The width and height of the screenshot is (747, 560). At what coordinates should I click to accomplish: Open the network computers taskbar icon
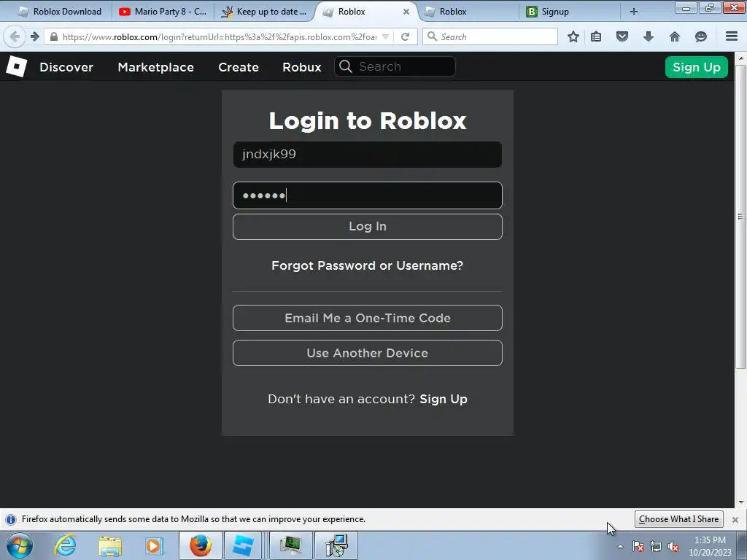point(290,545)
